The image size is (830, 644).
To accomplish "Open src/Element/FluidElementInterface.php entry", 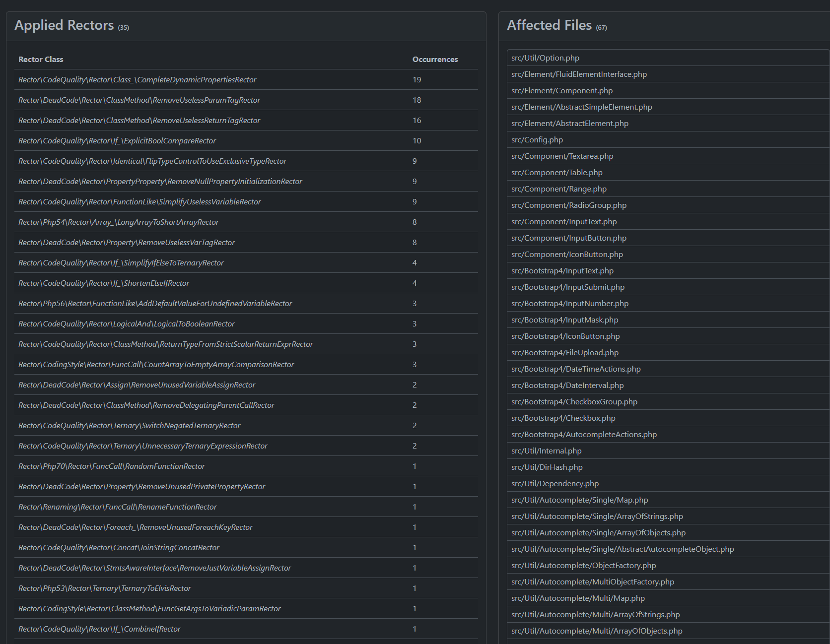I will point(668,74).
